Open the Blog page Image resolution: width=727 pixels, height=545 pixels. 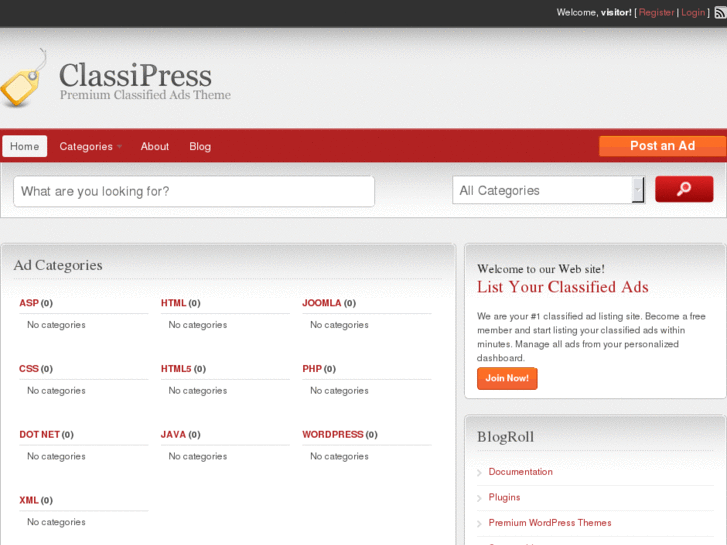(200, 147)
